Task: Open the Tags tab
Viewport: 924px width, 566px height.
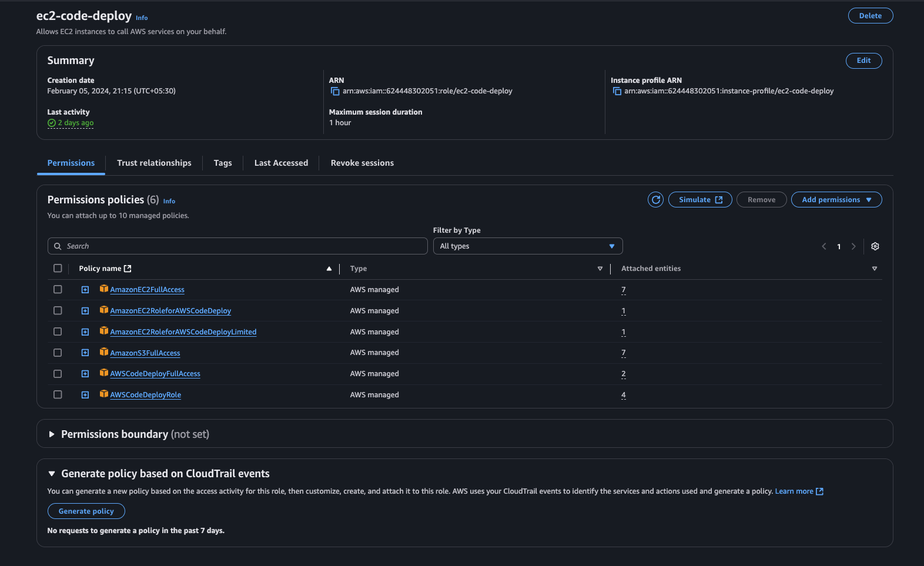Action: [x=223, y=163]
